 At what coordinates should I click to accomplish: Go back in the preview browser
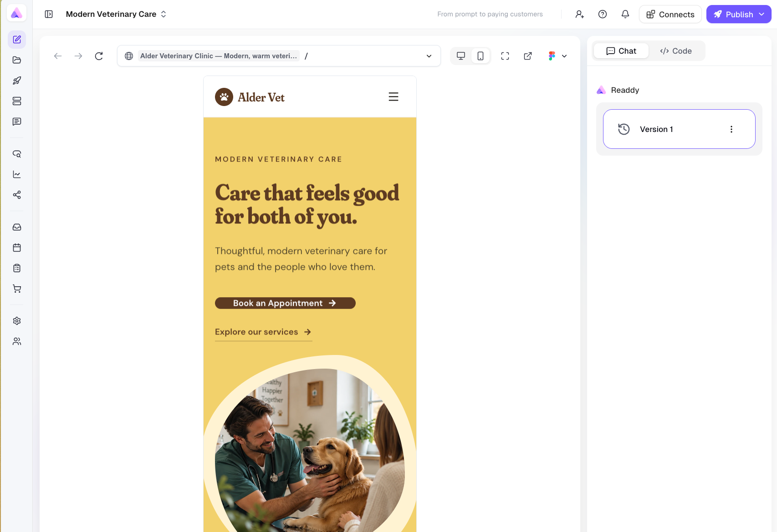coord(58,56)
